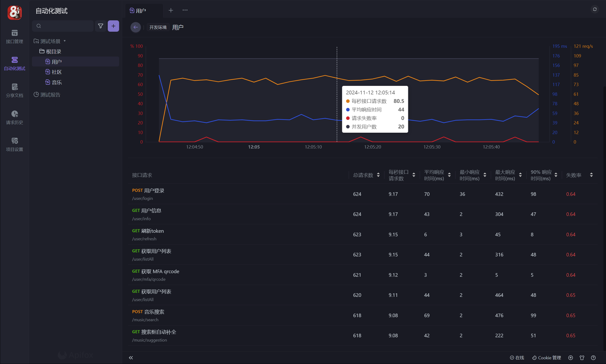Click the 开发环境 environment tag
606x364 pixels.
click(x=158, y=27)
